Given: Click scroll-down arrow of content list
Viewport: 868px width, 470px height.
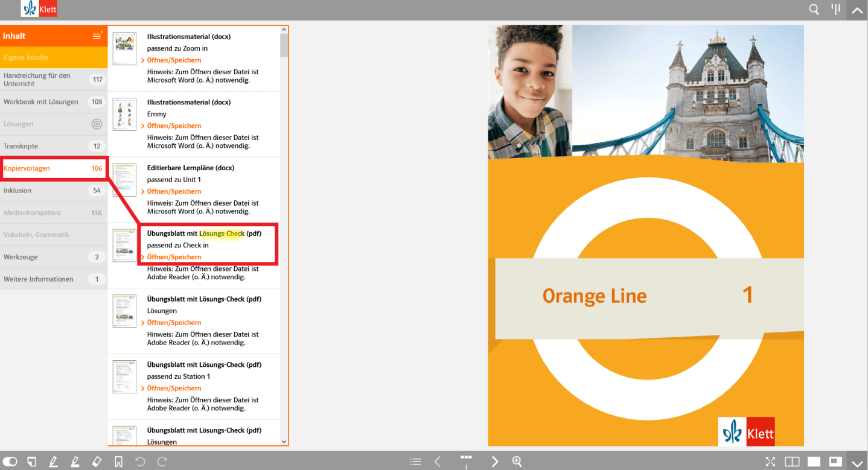Looking at the screenshot, I should tap(284, 442).
